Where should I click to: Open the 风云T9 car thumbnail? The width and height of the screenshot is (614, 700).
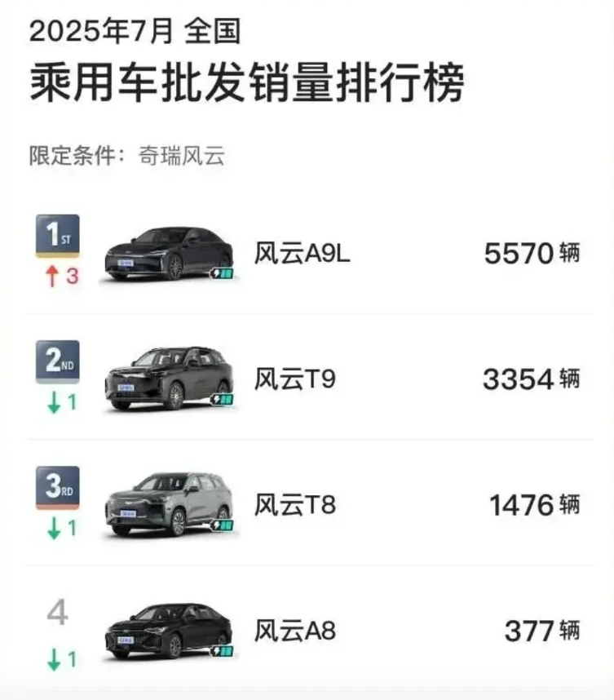tap(167, 379)
